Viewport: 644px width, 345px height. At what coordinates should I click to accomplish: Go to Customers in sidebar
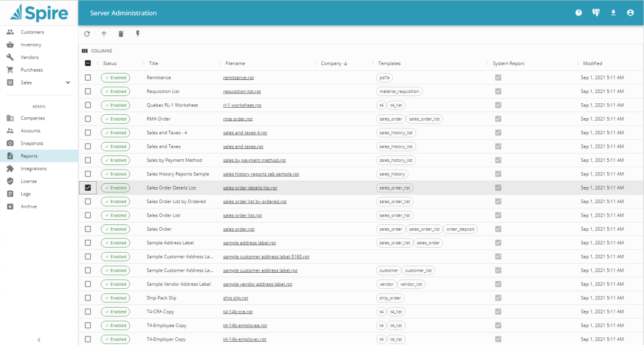tap(32, 32)
